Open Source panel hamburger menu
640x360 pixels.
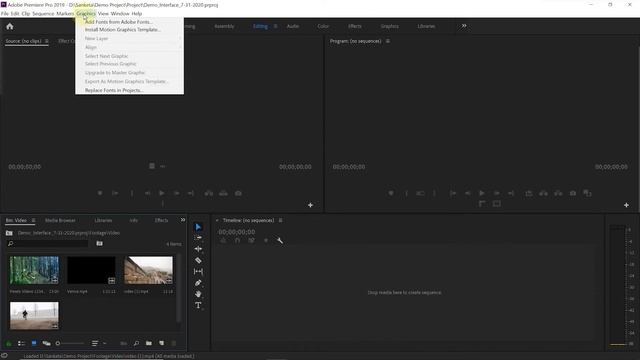click(47, 41)
